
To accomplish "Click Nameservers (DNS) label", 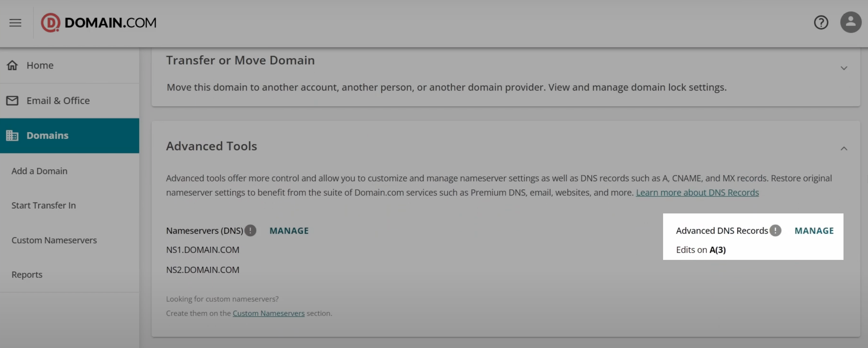I will pyautogui.click(x=205, y=231).
